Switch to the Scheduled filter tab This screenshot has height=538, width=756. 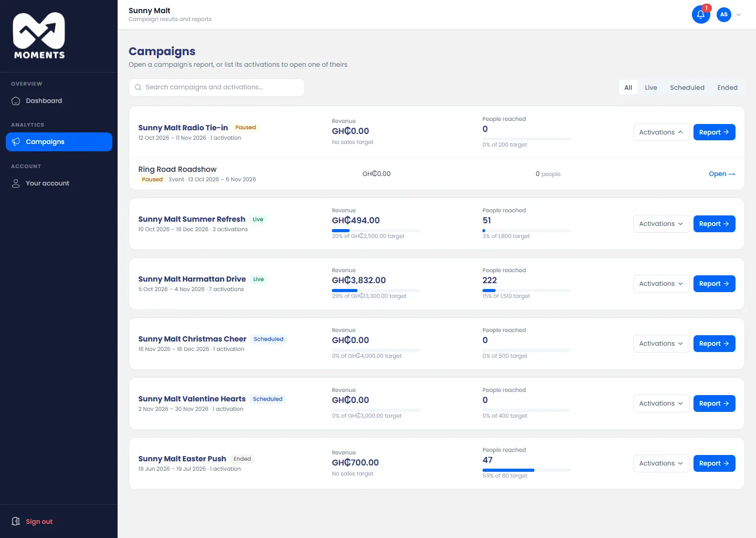tap(687, 88)
